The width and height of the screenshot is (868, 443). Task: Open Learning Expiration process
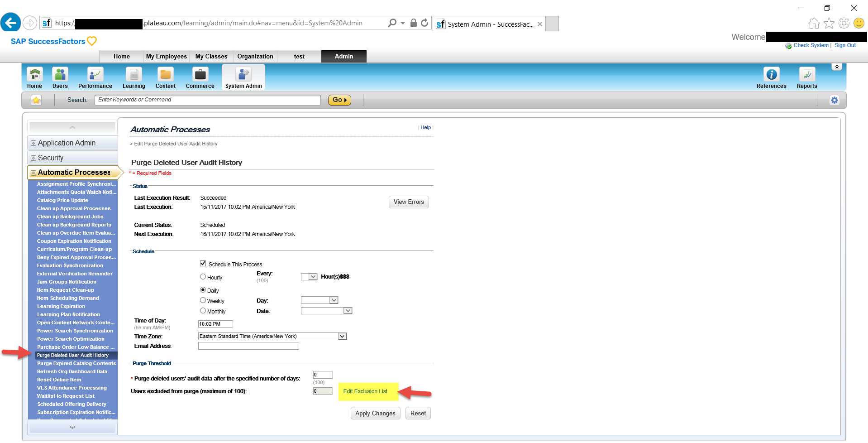click(61, 306)
